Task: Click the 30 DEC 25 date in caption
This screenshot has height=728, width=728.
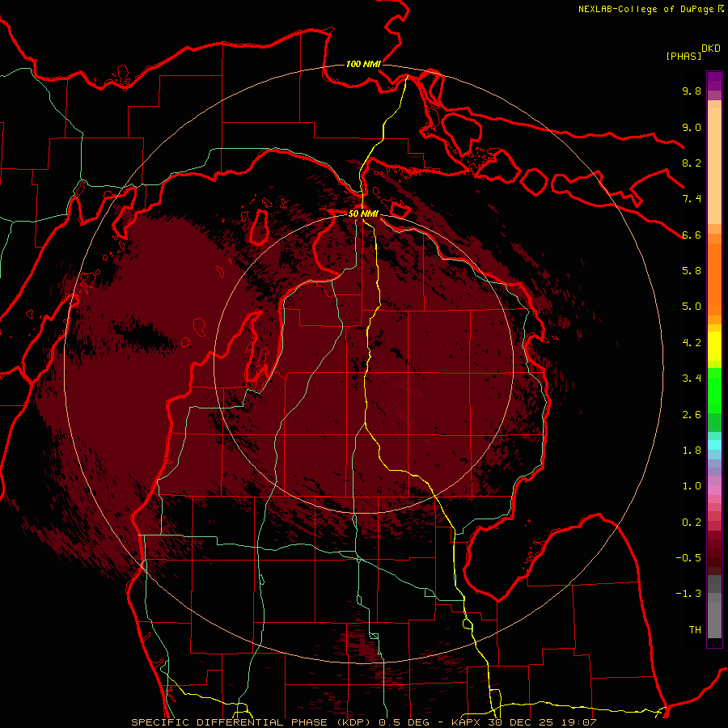Action: tap(519, 722)
